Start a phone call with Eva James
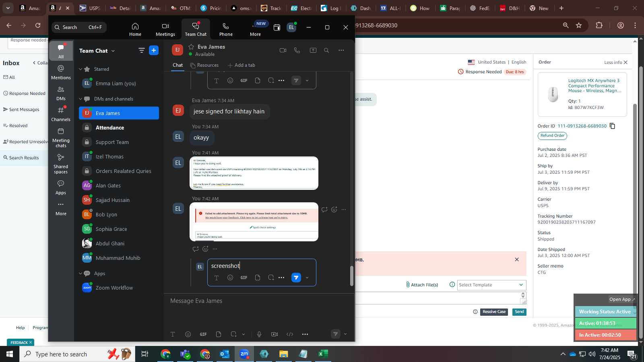The height and width of the screenshot is (362, 644). (297, 50)
